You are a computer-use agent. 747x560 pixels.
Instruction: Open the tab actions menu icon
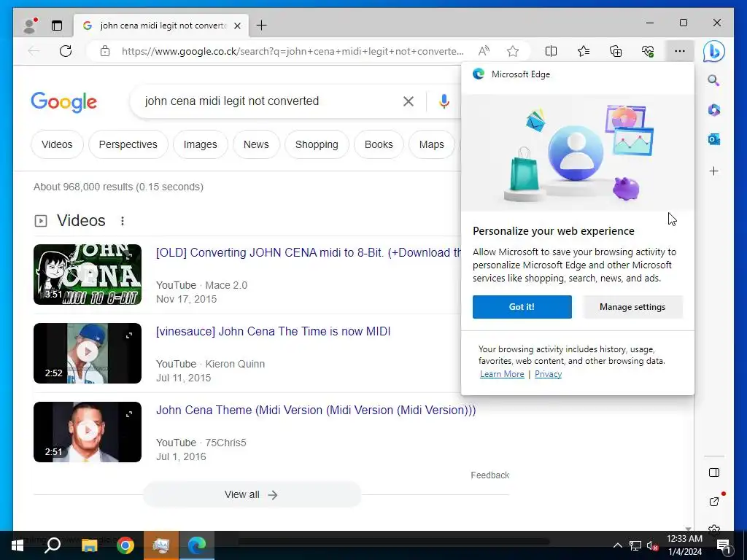point(57,26)
